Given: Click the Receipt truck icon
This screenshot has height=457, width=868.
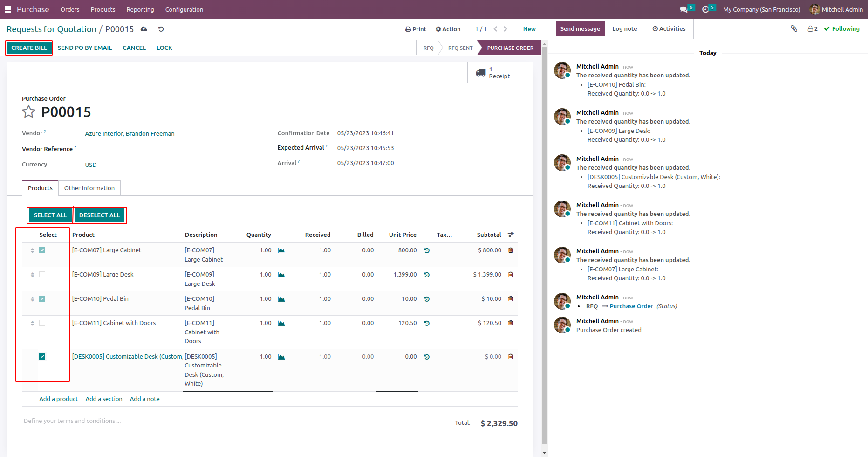Looking at the screenshot, I should coord(480,73).
